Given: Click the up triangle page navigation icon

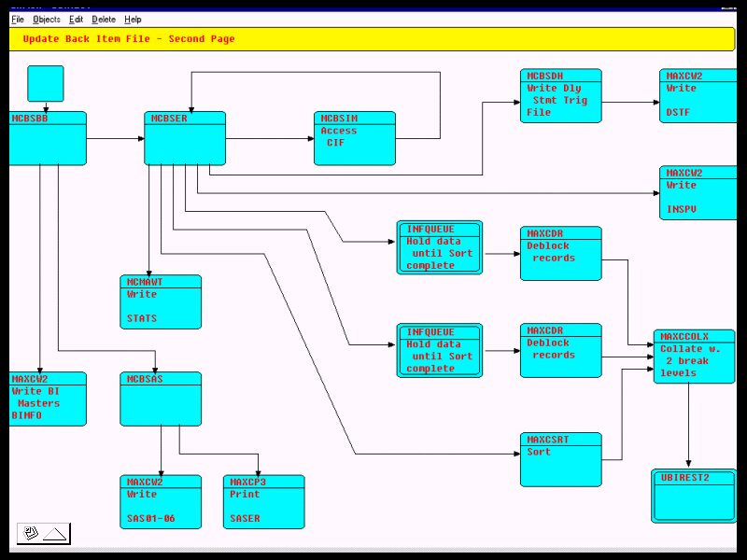Looking at the screenshot, I should 55,534.
